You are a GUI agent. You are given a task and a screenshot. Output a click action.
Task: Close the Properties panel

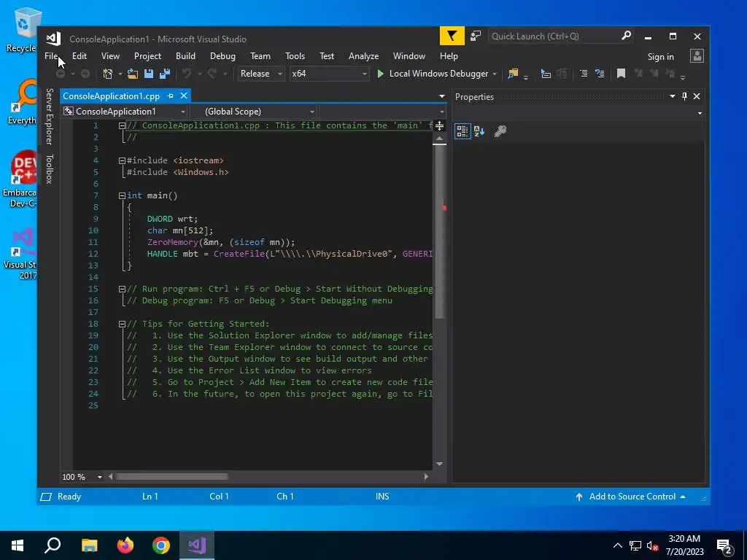click(697, 96)
